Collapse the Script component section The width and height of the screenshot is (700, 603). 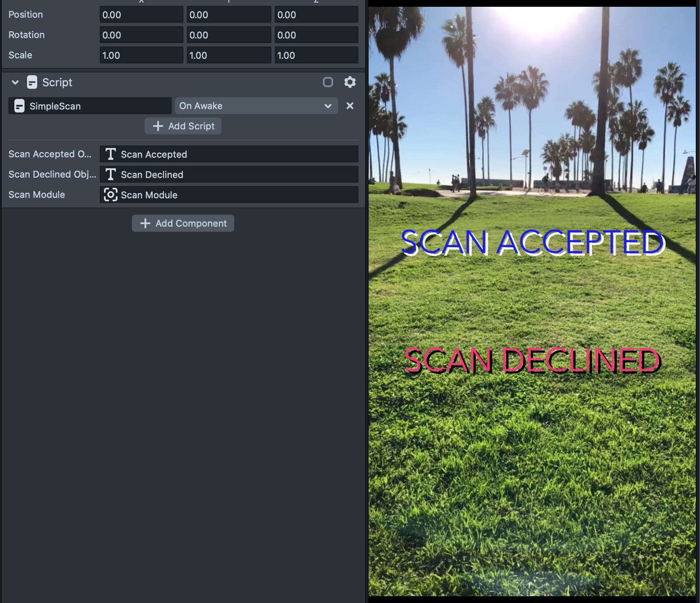coord(15,82)
